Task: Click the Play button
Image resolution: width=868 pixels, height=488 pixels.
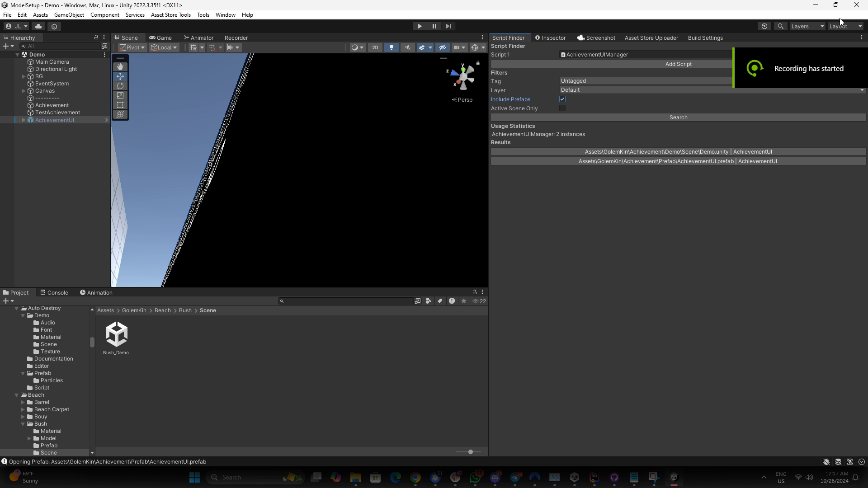Action: 420,26
